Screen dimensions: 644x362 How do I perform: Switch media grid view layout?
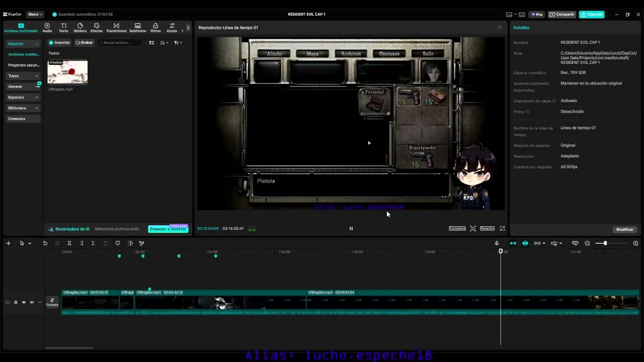pos(151,43)
